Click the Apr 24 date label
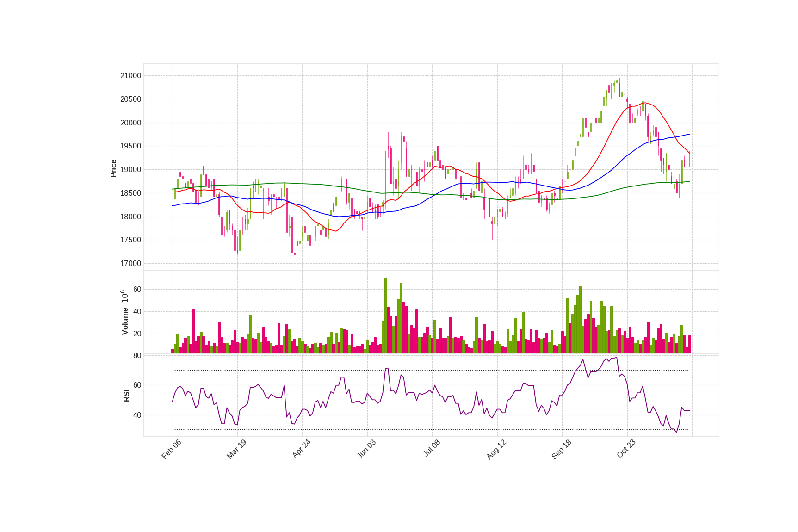The height and width of the screenshot is (532, 798). 301,449
